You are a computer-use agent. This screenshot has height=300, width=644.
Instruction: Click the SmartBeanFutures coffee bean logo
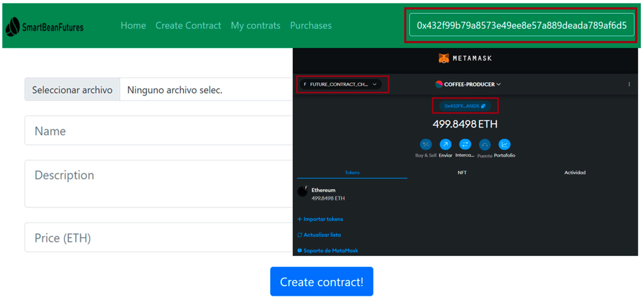point(12,27)
